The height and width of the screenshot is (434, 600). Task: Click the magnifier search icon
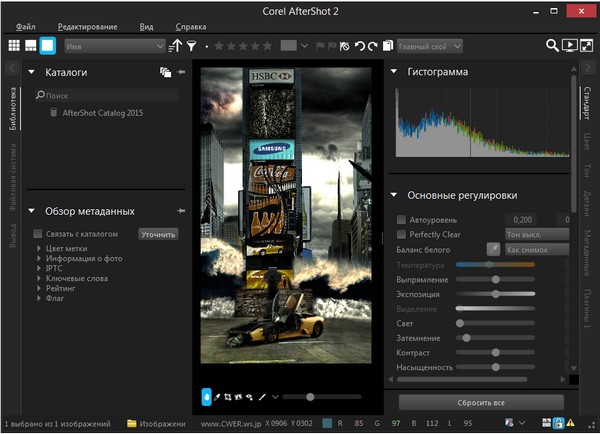(x=551, y=45)
